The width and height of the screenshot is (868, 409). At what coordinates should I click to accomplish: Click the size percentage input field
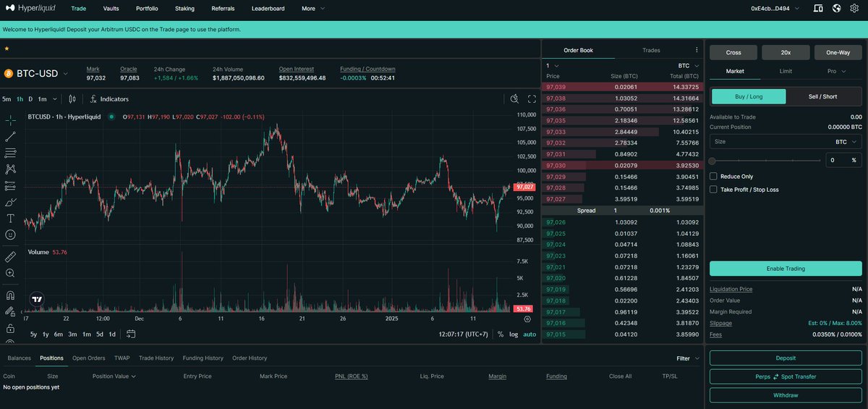pyautogui.click(x=843, y=160)
